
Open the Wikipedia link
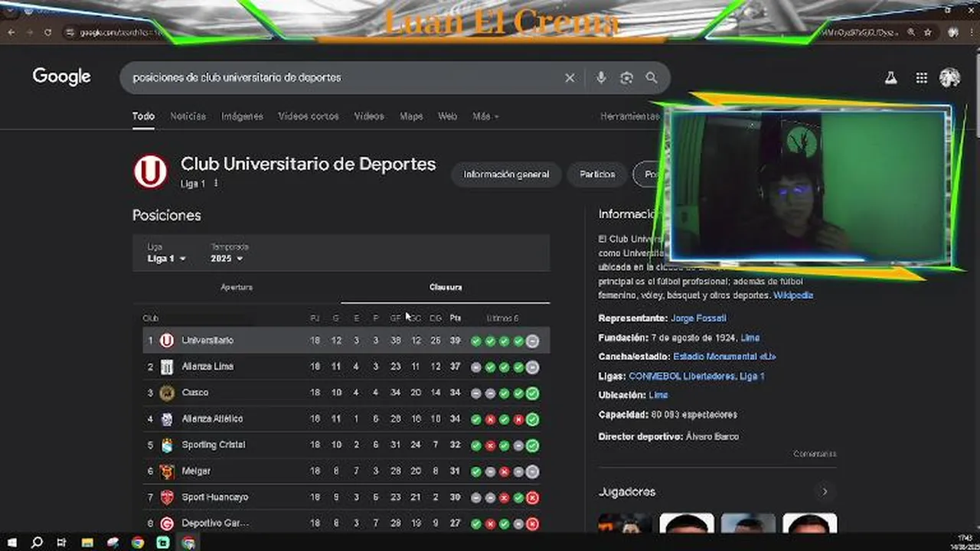793,295
